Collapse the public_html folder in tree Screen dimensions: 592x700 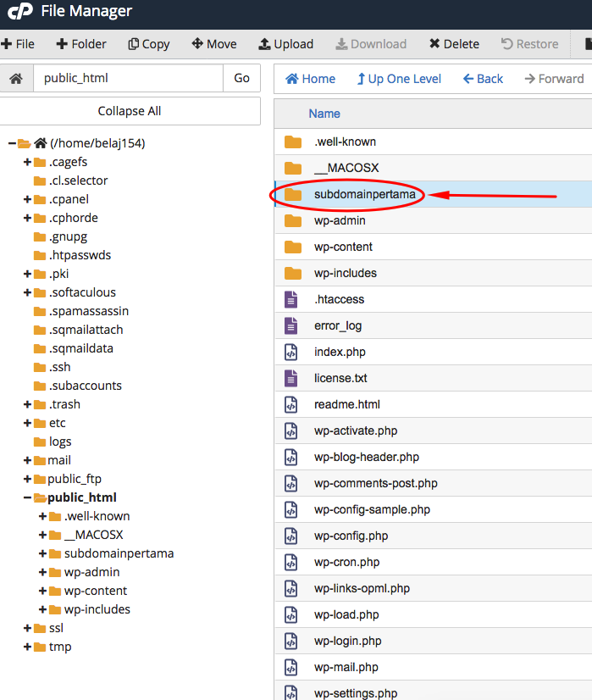tap(27, 497)
